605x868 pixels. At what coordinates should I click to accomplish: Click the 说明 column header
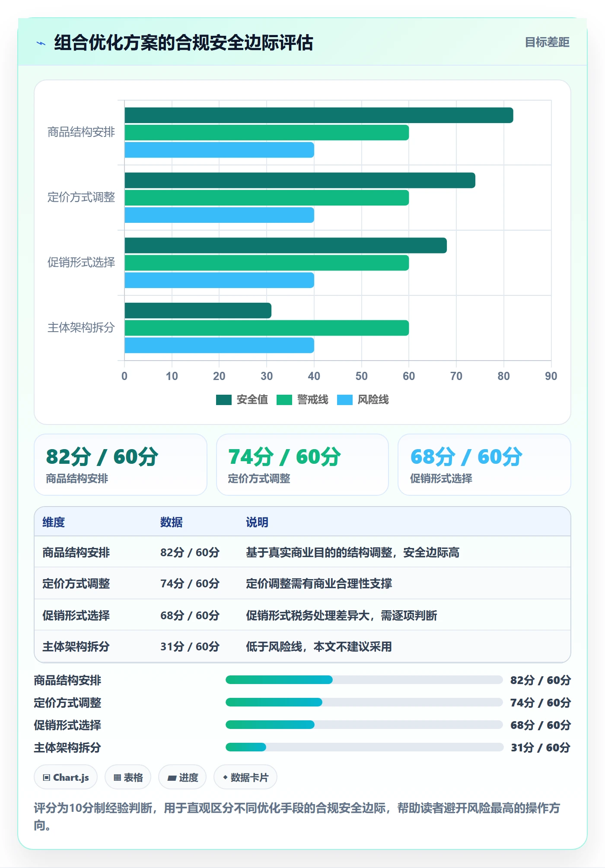[x=257, y=522]
